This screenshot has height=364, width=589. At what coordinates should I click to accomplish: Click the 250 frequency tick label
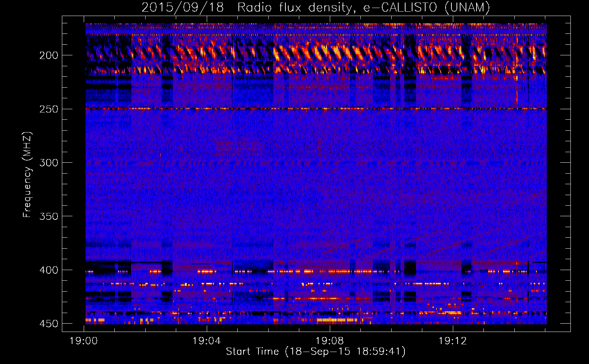click(48, 109)
